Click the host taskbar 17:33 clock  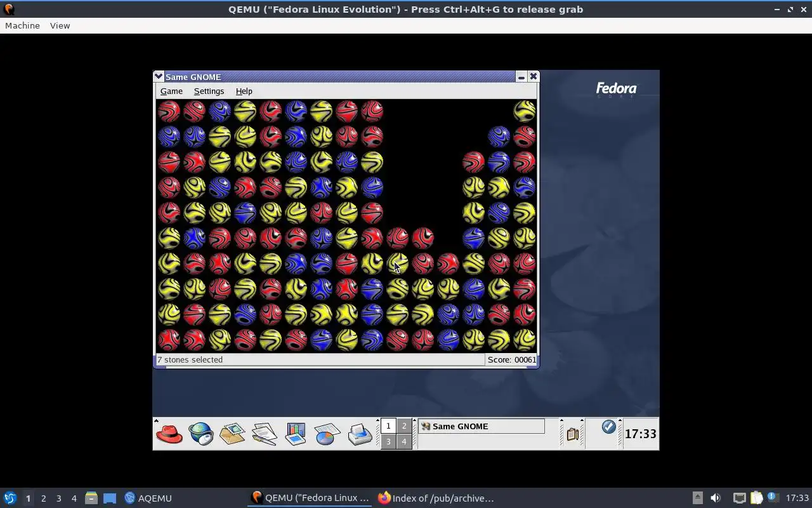[797, 498]
